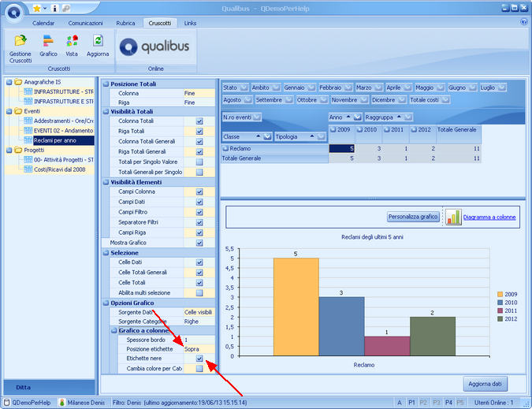Click the QDemoPerHelp database icon in status bar
The width and height of the screenshot is (532, 409).
[7, 403]
